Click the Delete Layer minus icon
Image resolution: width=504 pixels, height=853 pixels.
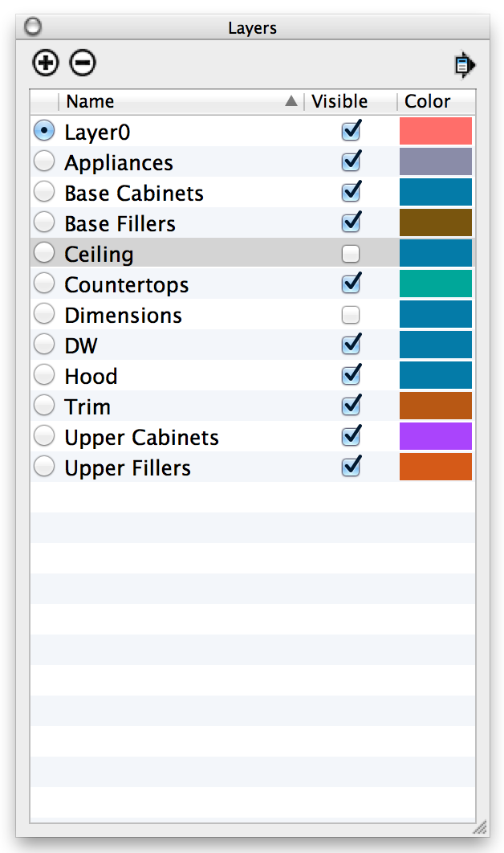click(83, 63)
